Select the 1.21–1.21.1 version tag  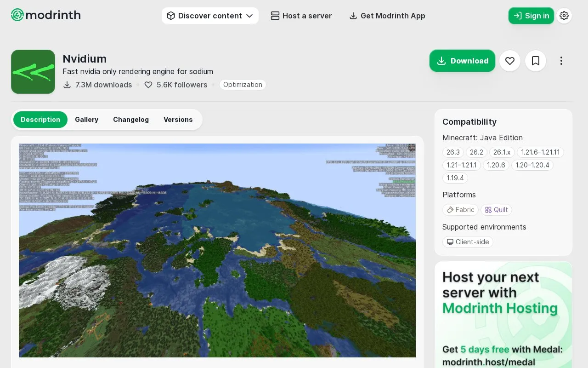click(462, 165)
